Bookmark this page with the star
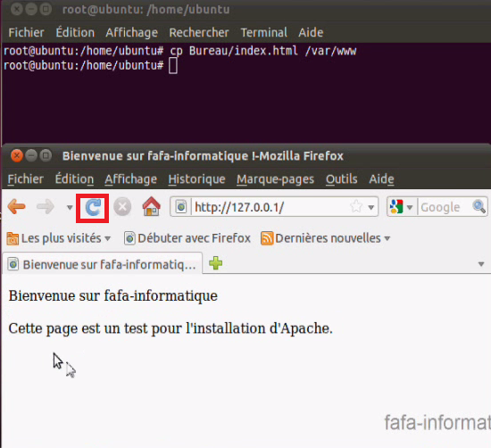 [356, 207]
